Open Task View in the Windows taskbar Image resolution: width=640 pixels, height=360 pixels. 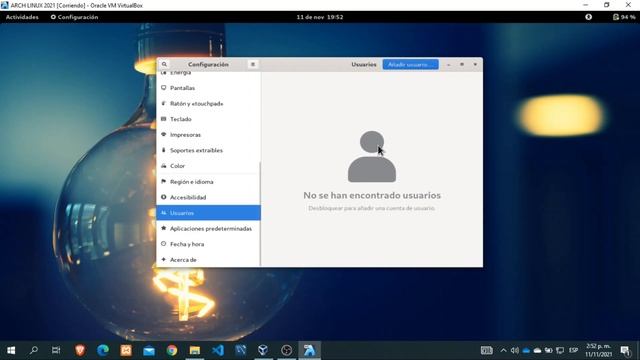(x=56, y=350)
